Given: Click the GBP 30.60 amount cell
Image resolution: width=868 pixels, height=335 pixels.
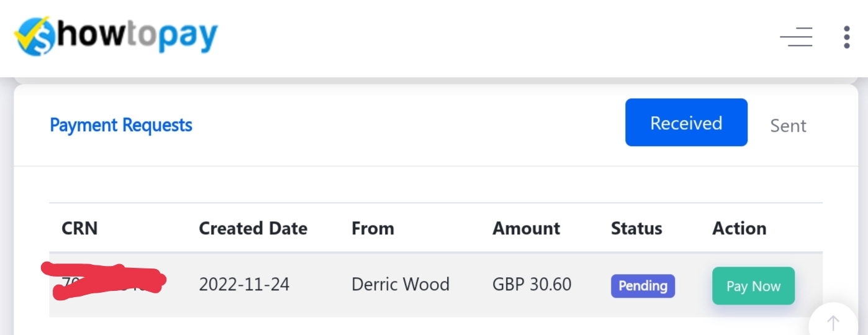Looking at the screenshot, I should click(x=531, y=285).
